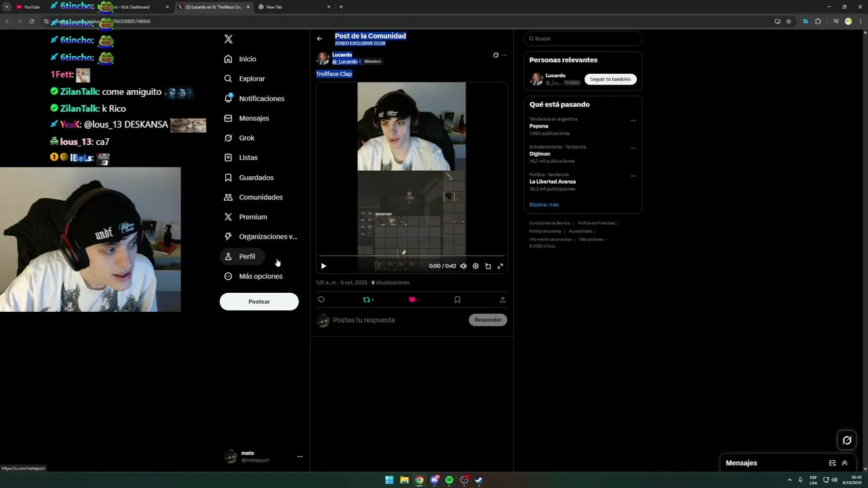The height and width of the screenshot is (488, 868).
Task: Click Mostrar más under trends
Action: (x=544, y=205)
